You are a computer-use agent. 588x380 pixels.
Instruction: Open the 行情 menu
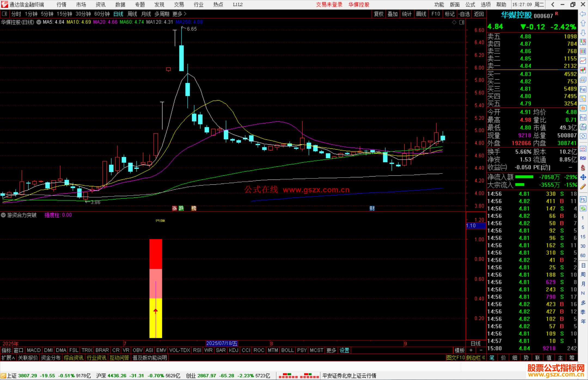pos(62,5)
